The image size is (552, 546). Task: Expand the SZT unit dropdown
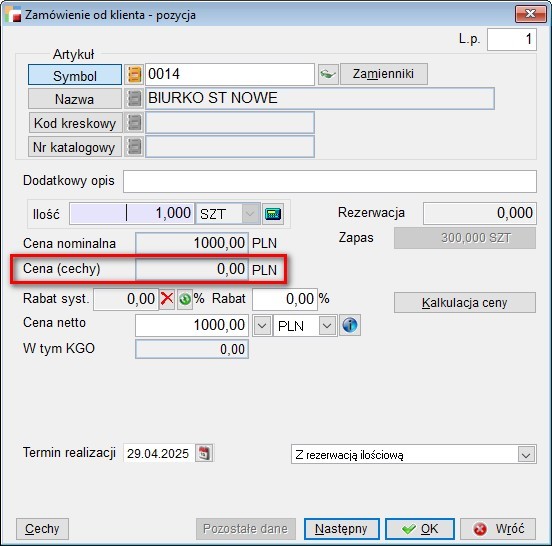click(251, 214)
